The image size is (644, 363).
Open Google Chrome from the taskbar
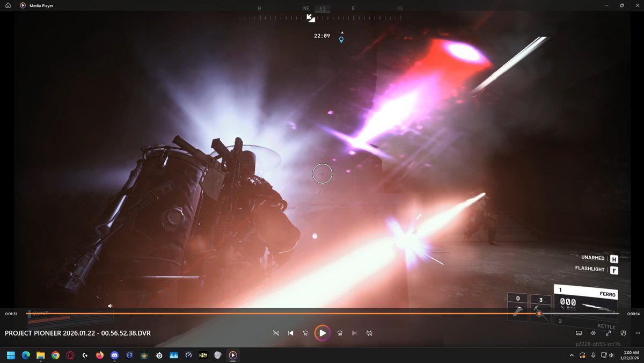click(55, 355)
